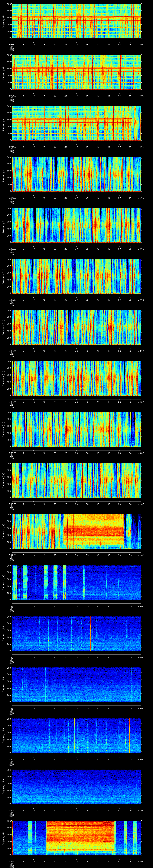This screenshot has width=153, height=868.
Task: Choose the spectrogram panel starting at 5:36:00
Action: coord(76,276)
